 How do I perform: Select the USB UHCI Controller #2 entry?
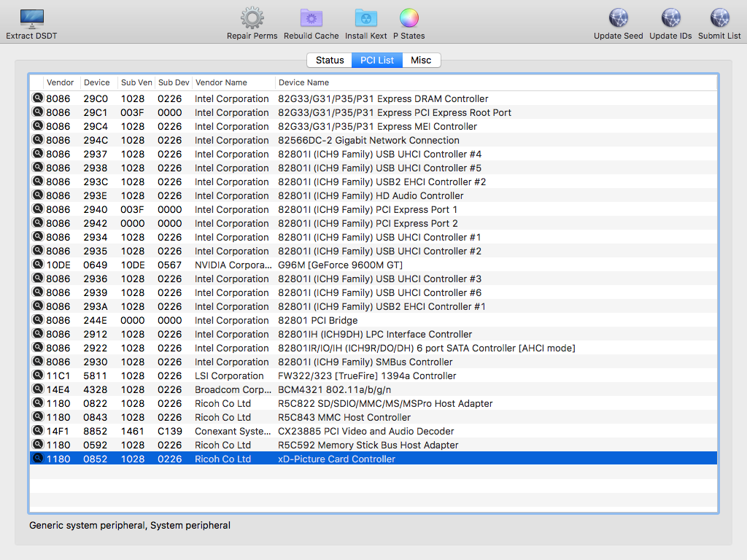pyautogui.click(x=373, y=251)
